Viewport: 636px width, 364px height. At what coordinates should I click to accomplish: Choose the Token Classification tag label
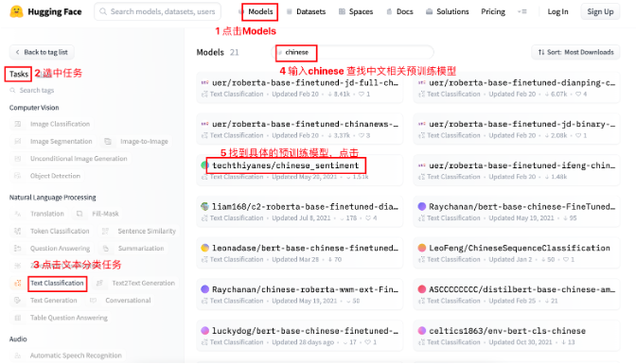tap(60, 231)
